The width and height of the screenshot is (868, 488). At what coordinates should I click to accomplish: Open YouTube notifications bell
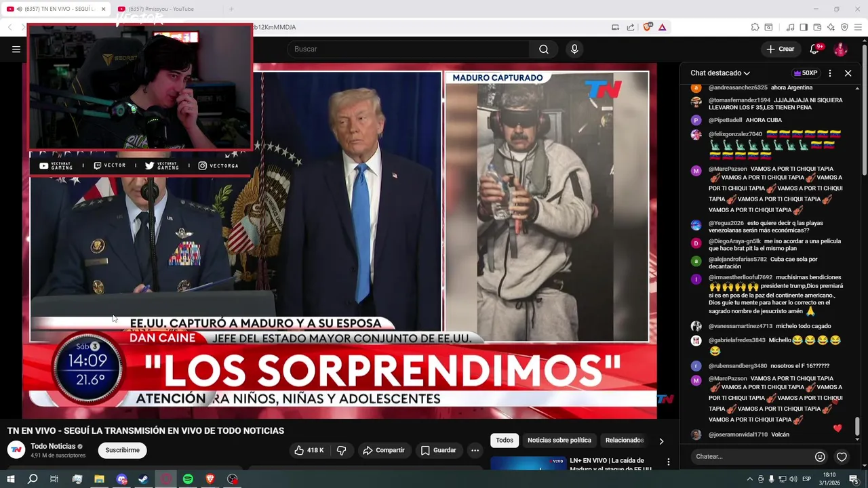click(816, 49)
